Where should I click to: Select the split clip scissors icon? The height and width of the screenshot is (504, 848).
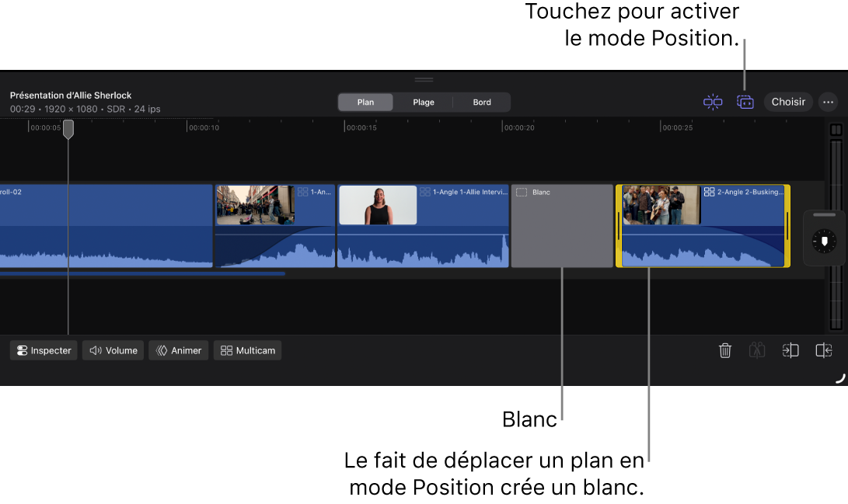coord(757,350)
